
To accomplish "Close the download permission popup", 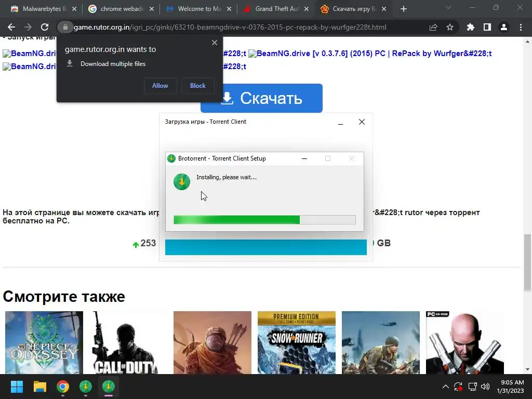I will pyautogui.click(x=215, y=43).
